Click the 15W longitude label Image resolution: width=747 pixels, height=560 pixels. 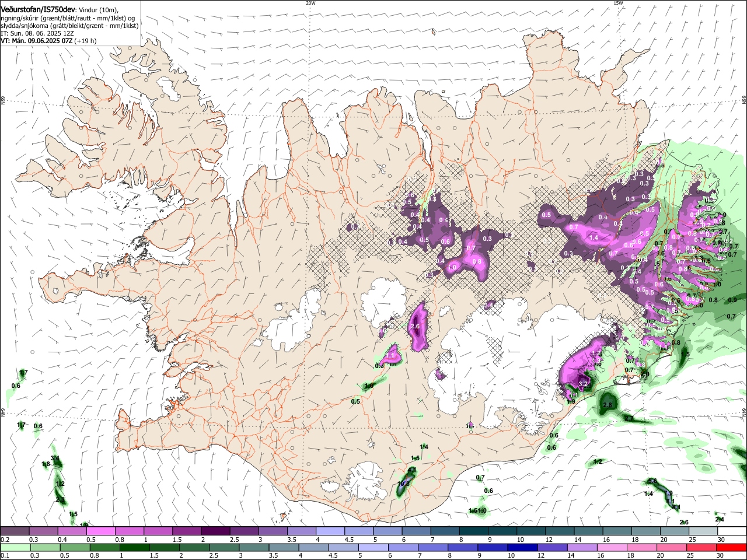619,2
